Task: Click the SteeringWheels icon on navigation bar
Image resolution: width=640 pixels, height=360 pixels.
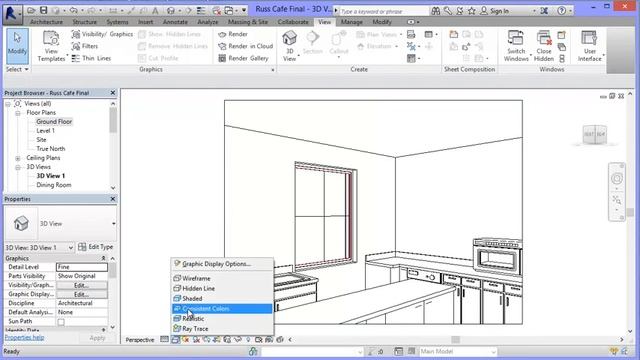Action: tap(617, 178)
